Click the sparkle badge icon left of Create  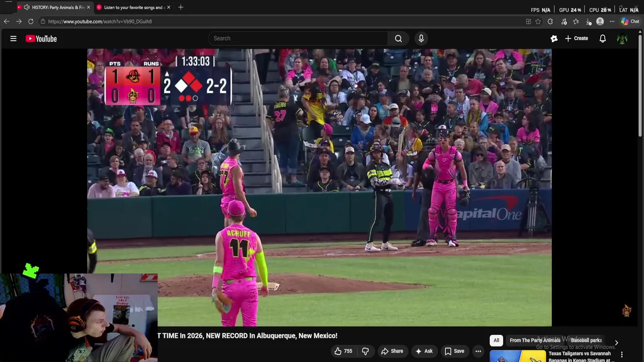tap(554, 38)
